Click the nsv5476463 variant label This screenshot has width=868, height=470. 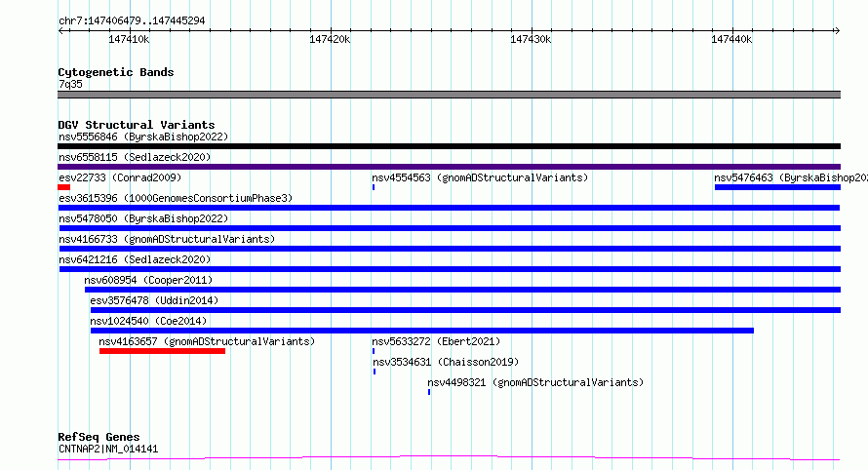(791, 177)
